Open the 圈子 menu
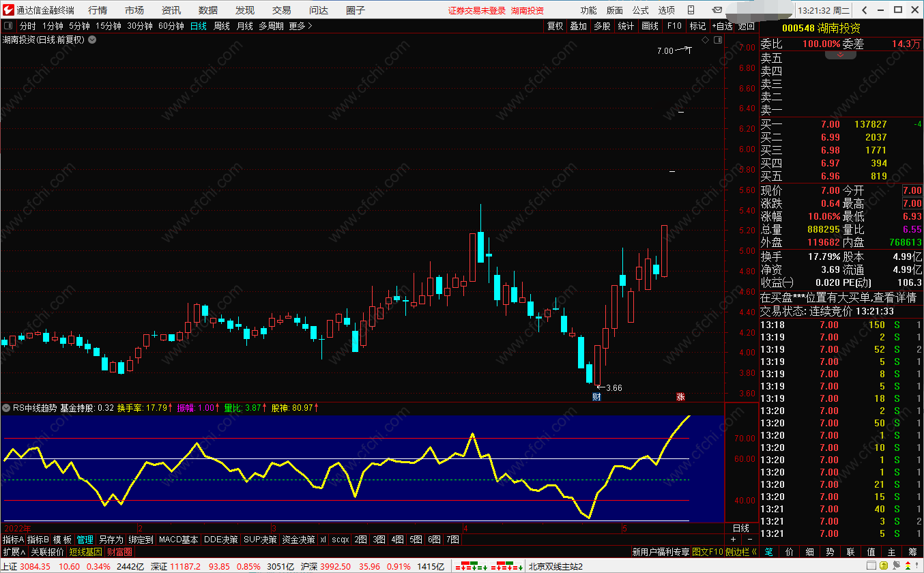This screenshot has width=924, height=573. click(x=356, y=10)
